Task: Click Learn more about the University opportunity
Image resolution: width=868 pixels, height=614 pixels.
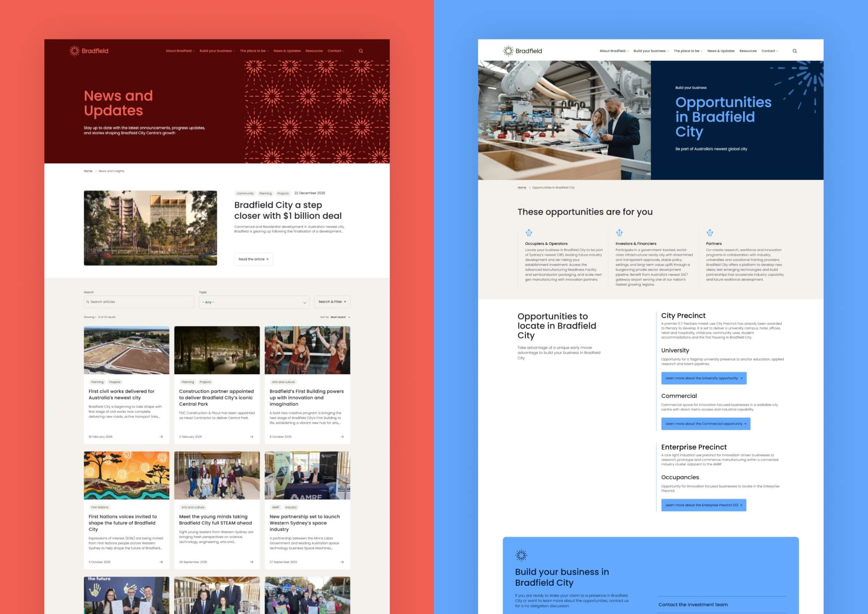Action: pos(704,378)
